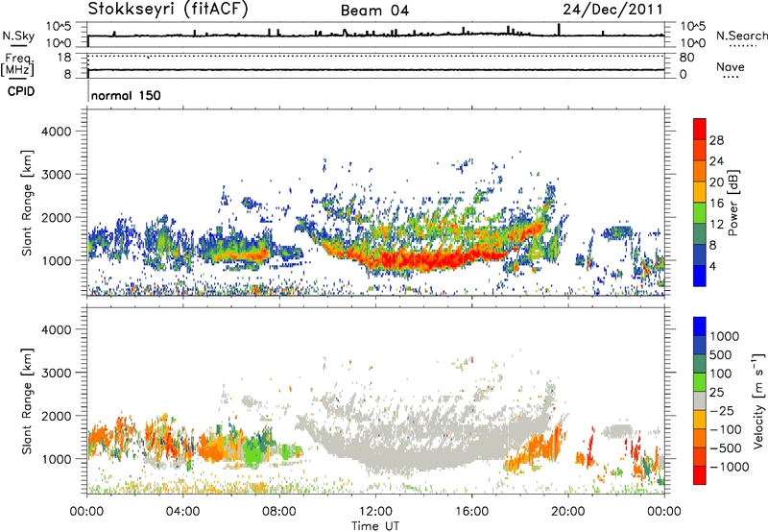Click the red swatch on the Power color bar
The image size is (768, 532).
[x=700, y=129]
